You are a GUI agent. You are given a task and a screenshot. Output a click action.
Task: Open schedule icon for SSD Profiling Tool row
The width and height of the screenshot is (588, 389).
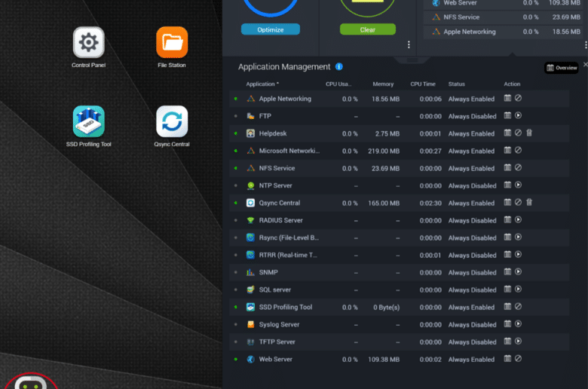coord(507,307)
